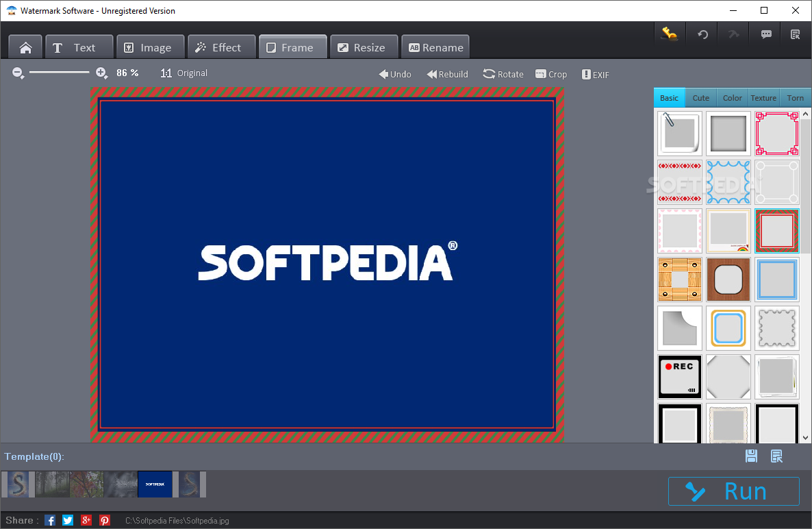This screenshot has width=812, height=529.
Task: Share on Pinterest
Action: [105, 520]
